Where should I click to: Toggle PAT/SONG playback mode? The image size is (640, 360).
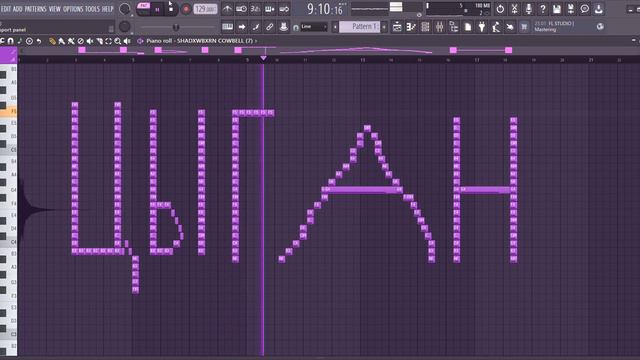click(143, 9)
